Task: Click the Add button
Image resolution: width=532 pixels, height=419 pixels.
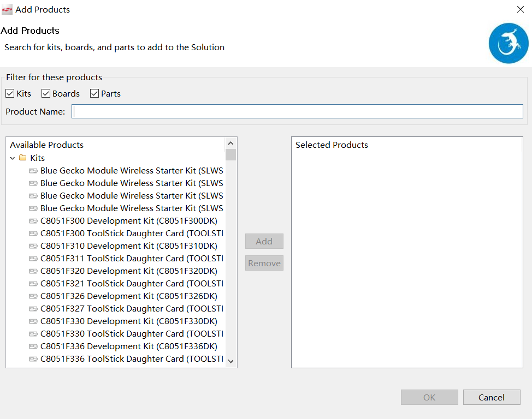Action: click(x=264, y=241)
